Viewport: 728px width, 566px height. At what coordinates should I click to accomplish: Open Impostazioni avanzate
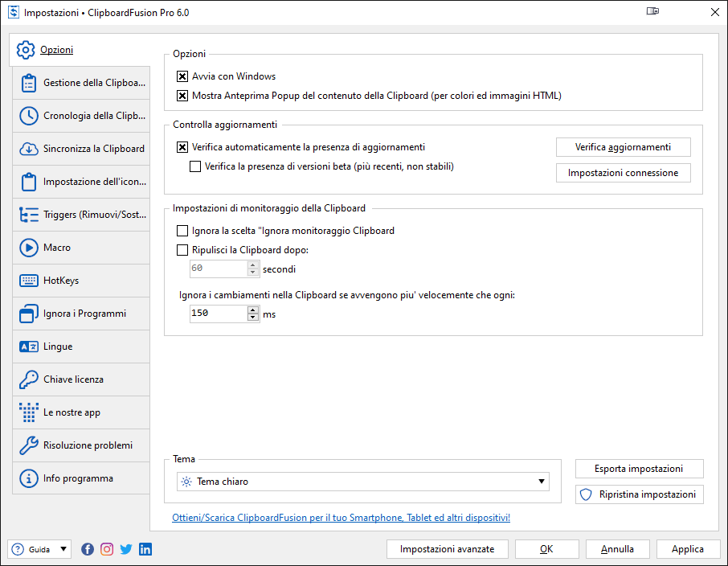pyautogui.click(x=447, y=549)
